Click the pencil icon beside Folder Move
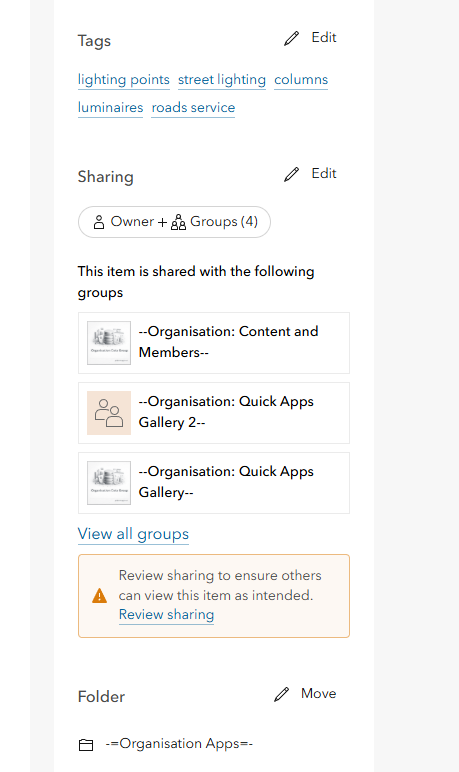 tap(281, 694)
